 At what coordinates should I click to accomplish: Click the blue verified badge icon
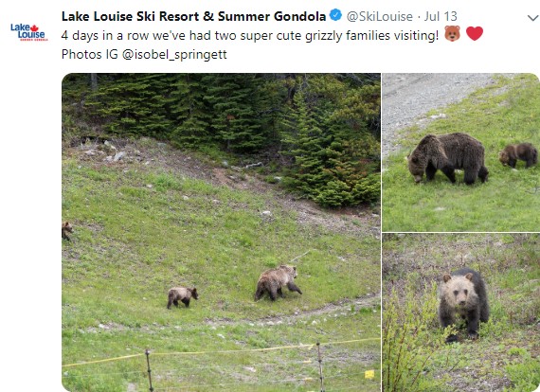pyautogui.click(x=335, y=15)
